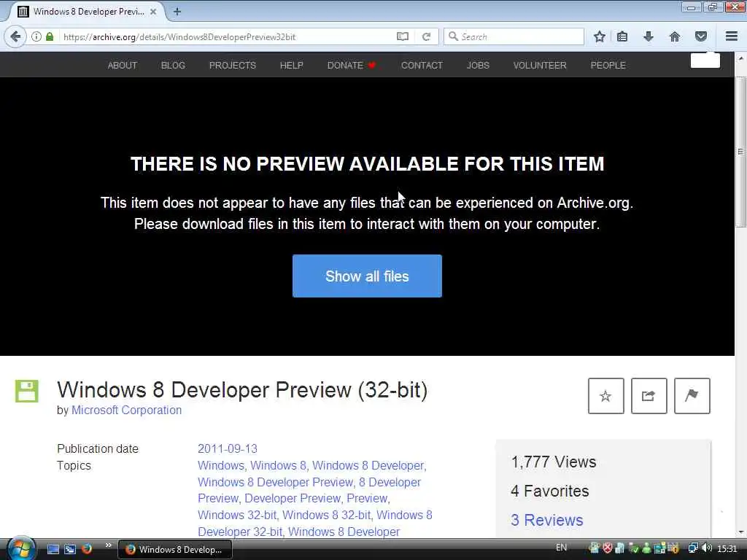The height and width of the screenshot is (560, 747).
Task: Open the Windows Start orb
Action: (20, 548)
